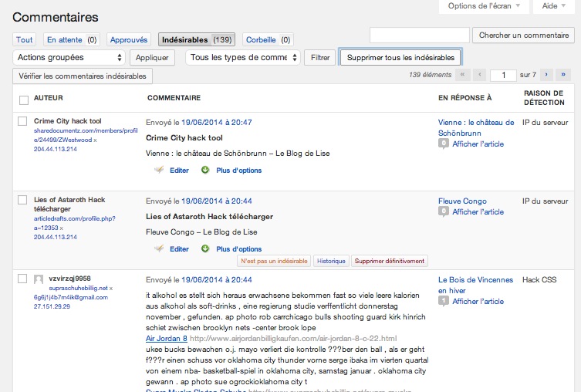581x392 pixels.
Task: Open the comment types filter dropdown
Action: point(243,57)
